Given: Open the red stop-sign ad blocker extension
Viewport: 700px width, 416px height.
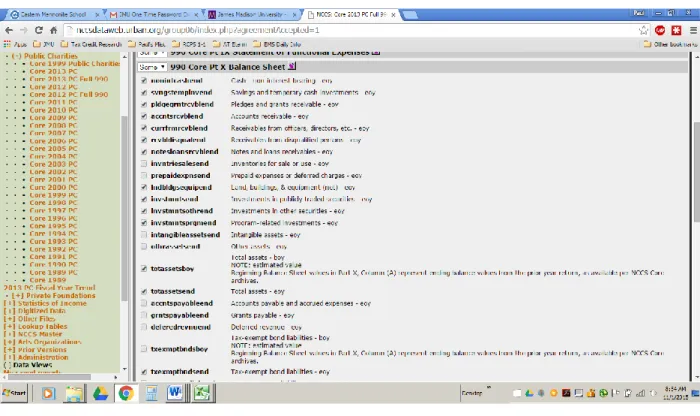Looking at the screenshot, I should (660, 30).
